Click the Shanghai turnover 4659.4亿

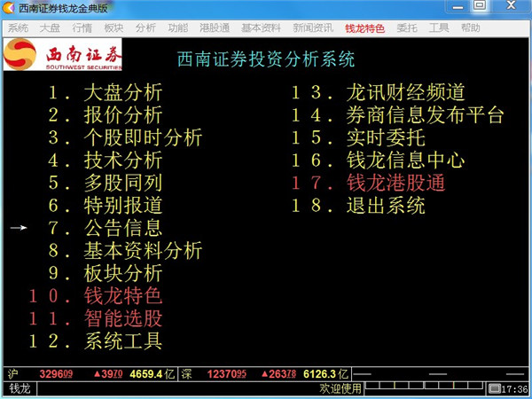pos(152,374)
